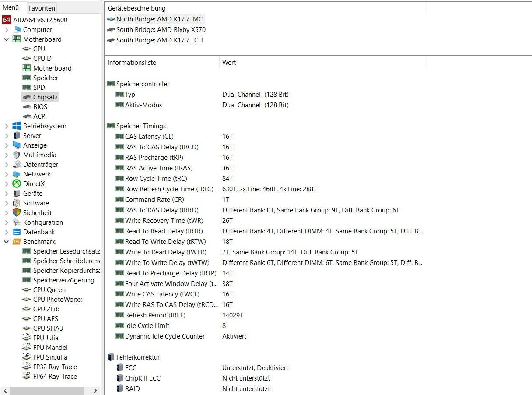Click the CPUID chip icon

26,59
